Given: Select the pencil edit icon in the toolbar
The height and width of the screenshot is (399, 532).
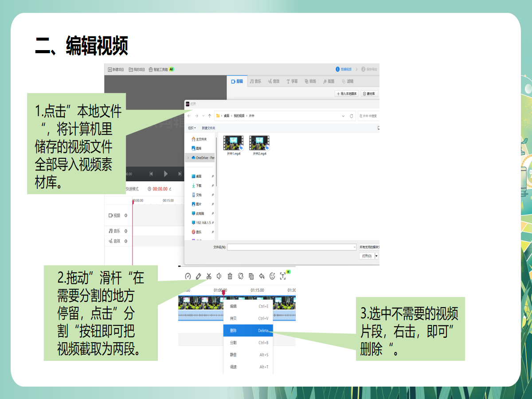Looking at the screenshot, I should 198,276.
